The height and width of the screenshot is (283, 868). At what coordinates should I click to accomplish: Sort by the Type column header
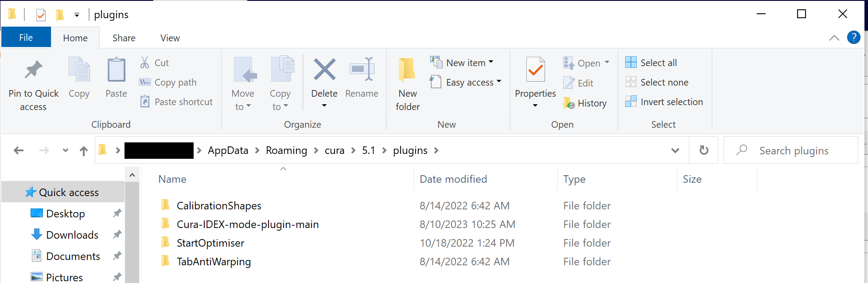(617, 179)
